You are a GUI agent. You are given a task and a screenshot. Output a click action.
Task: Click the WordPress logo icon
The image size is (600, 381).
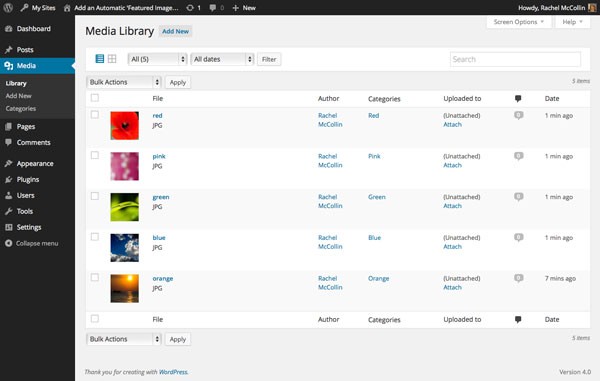(8, 8)
